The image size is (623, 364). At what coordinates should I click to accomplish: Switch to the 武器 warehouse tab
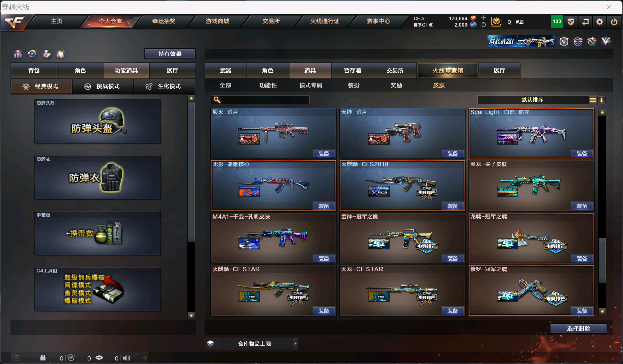click(x=226, y=70)
